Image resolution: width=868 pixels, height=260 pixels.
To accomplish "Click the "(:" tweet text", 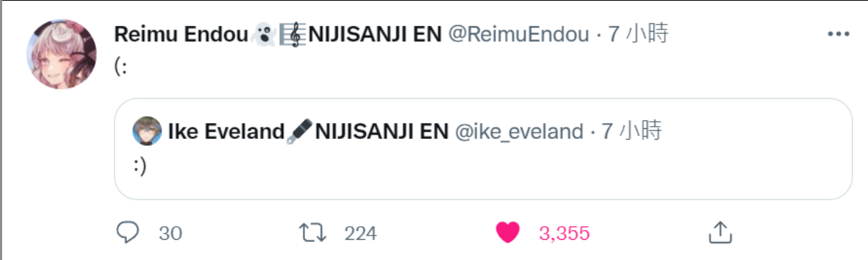I will 122,66.
